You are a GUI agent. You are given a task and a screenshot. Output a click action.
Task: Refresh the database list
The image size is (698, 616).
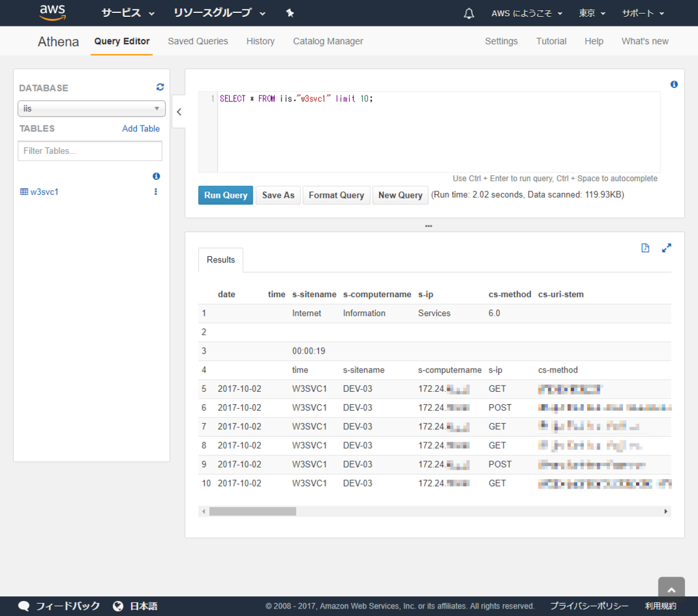click(x=160, y=87)
